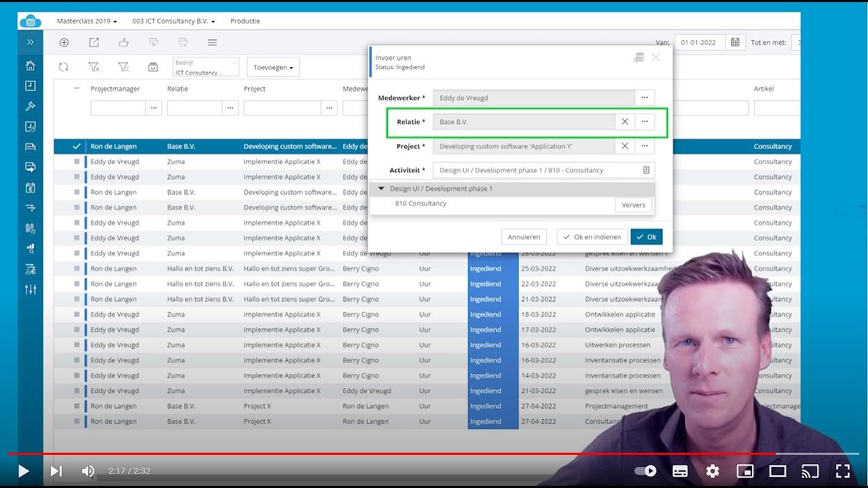The height and width of the screenshot is (488, 868).
Task: Open the Masterclass 2019 dropdown
Action: [x=87, y=21]
